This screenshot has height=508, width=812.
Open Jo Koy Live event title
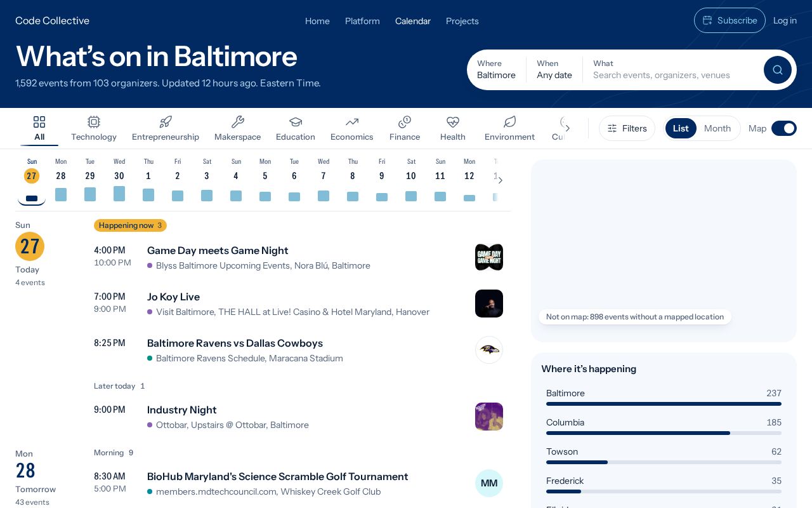pos(173,297)
